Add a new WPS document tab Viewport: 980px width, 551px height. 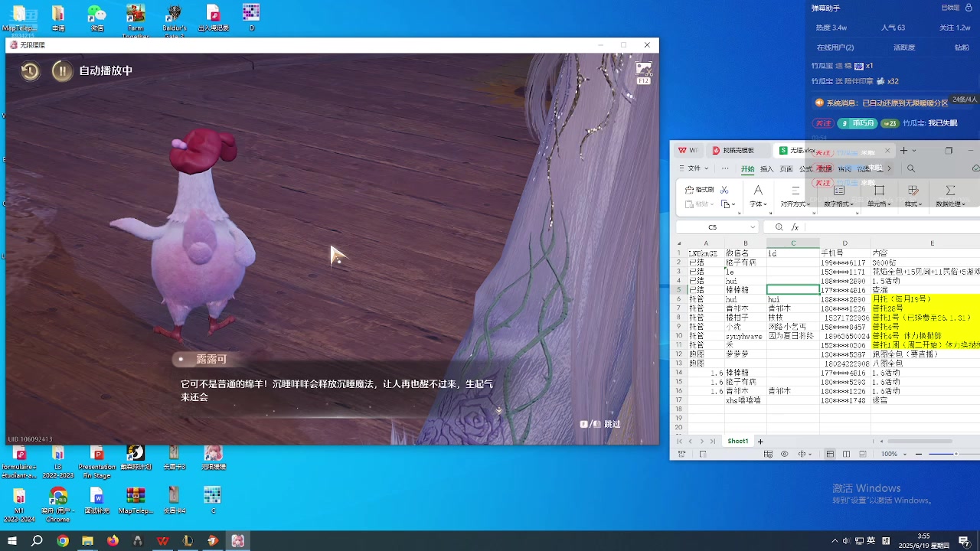903,151
